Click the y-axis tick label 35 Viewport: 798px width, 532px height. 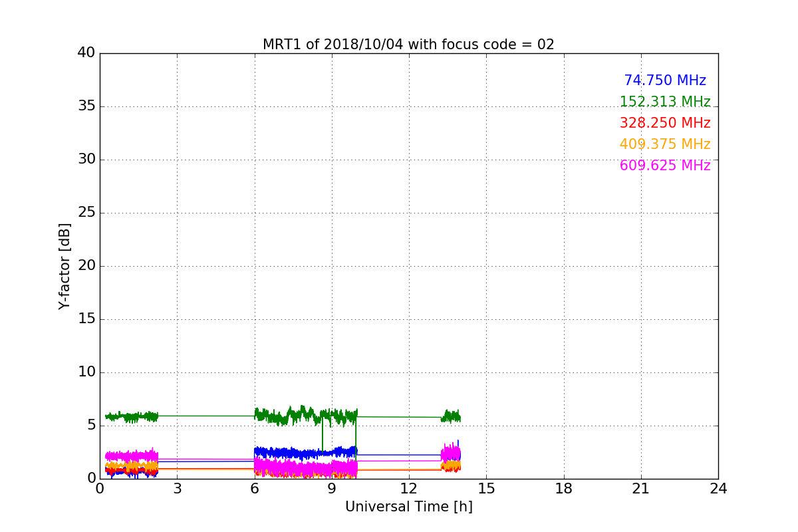click(86, 106)
